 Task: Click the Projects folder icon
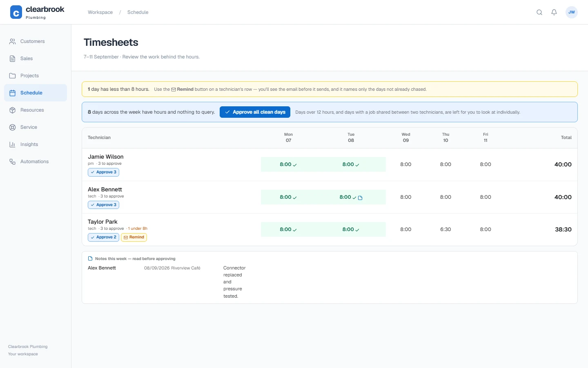click(13, 76)
